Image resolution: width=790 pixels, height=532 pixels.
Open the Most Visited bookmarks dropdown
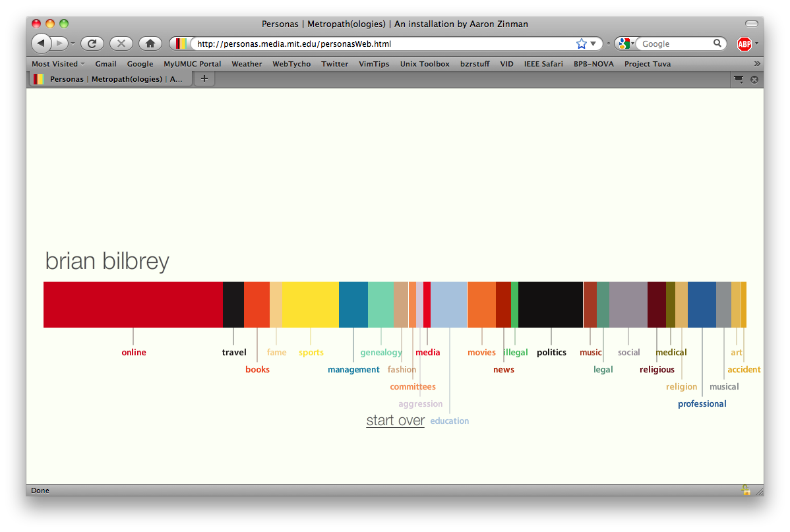(x=59, y=64)
